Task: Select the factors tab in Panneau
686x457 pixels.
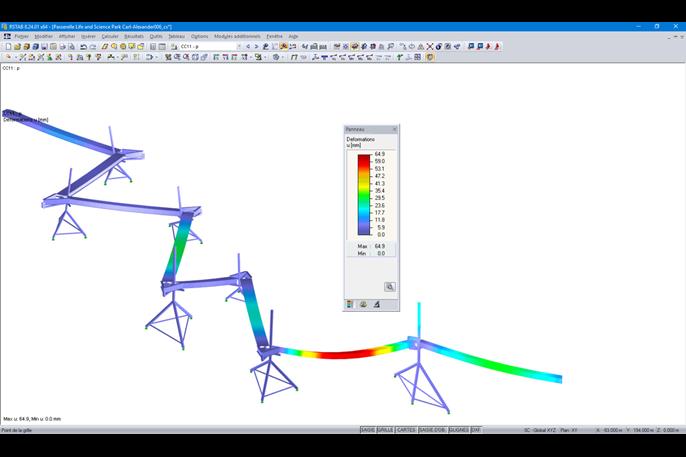Action: pyautogui.click(x=363, y=304)
